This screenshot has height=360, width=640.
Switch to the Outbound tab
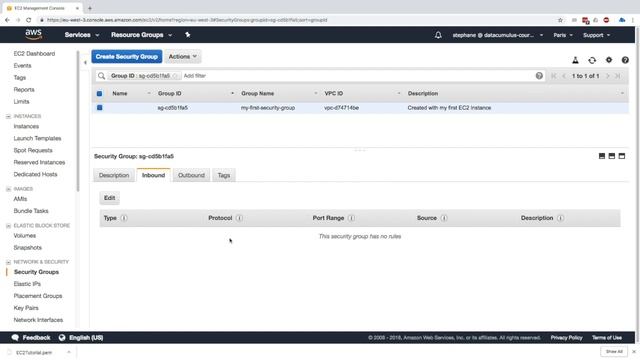pyautogui.click(x=191, y=175)
